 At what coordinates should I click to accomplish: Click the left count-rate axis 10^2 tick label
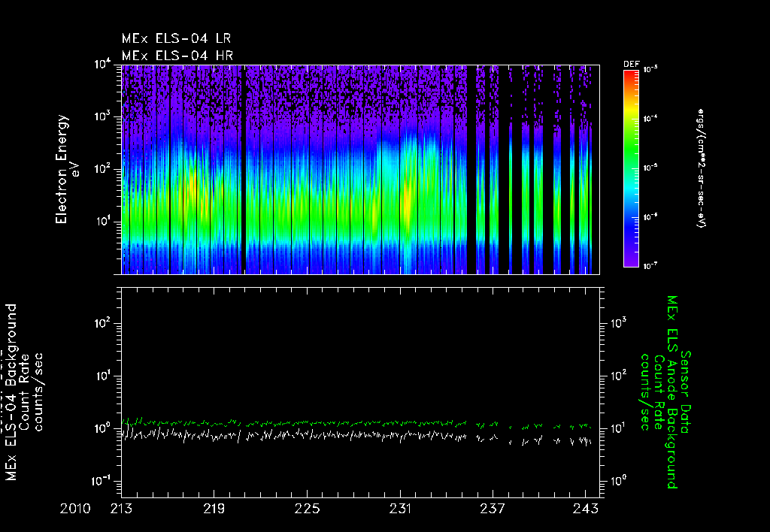pos(103,323)
